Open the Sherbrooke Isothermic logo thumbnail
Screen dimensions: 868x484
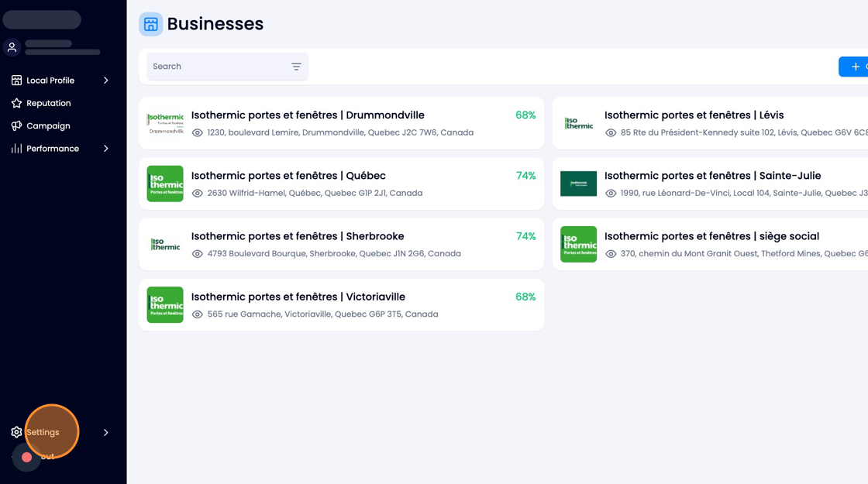pyautogui.click(x=165, y=244)
